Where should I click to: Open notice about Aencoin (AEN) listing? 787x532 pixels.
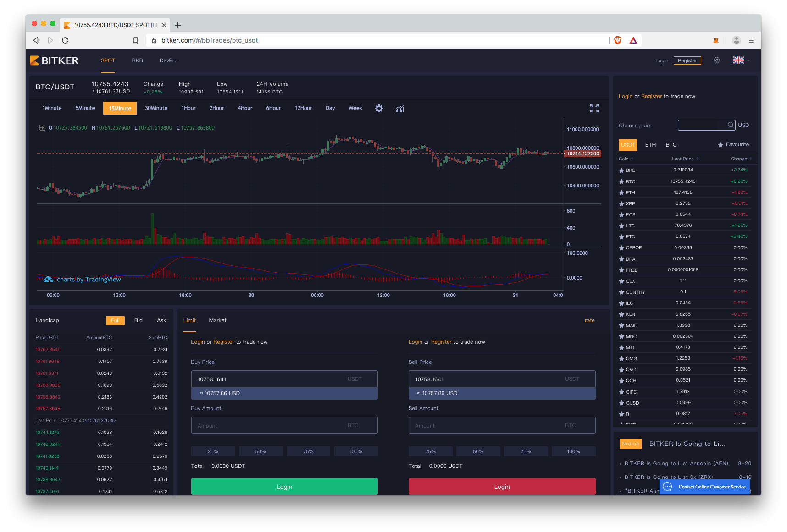tap(676, 463)
